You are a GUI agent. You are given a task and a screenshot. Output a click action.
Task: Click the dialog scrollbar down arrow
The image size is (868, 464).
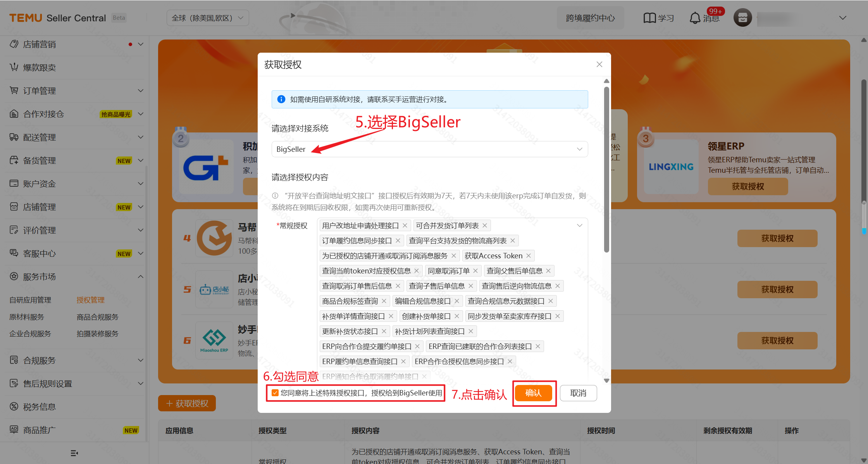click(x=606, y=380)
